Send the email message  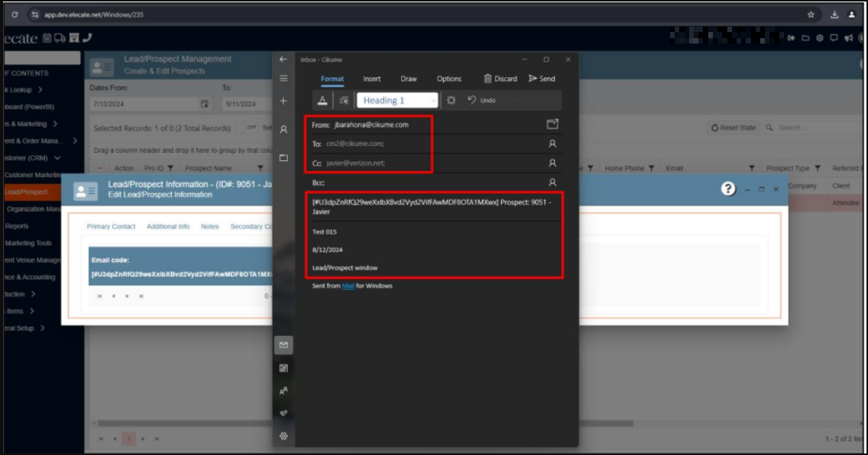point(542,79)
